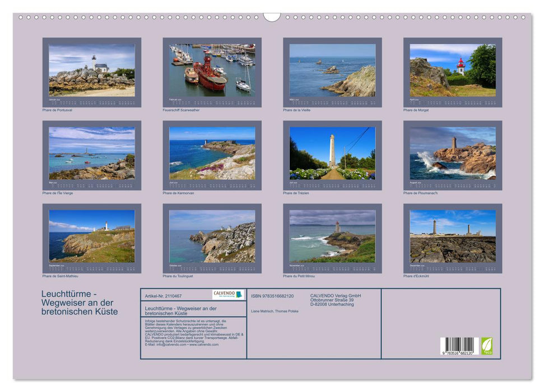
Task: Open the Phare de Trézien tower photo
Action: point(332,153)
